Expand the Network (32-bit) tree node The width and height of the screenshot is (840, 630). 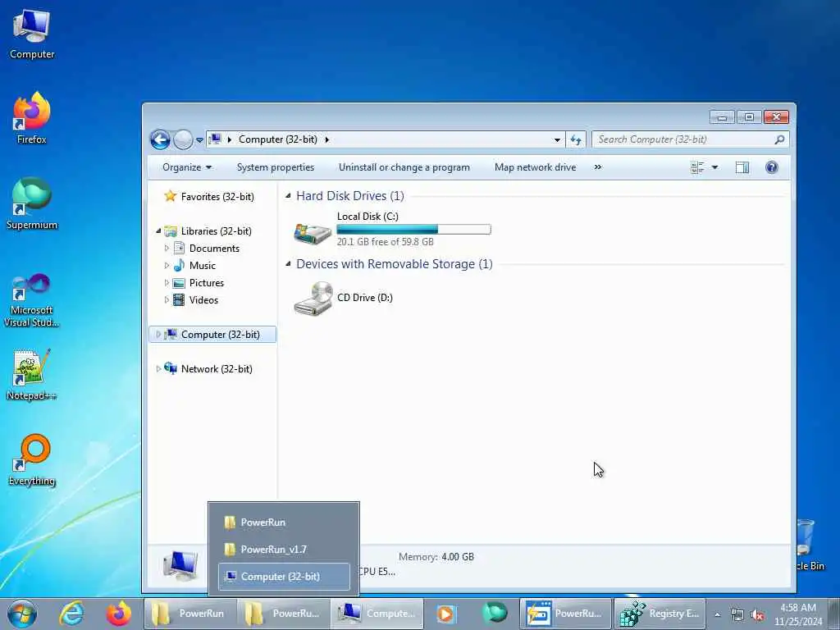[x=158, y=368]
